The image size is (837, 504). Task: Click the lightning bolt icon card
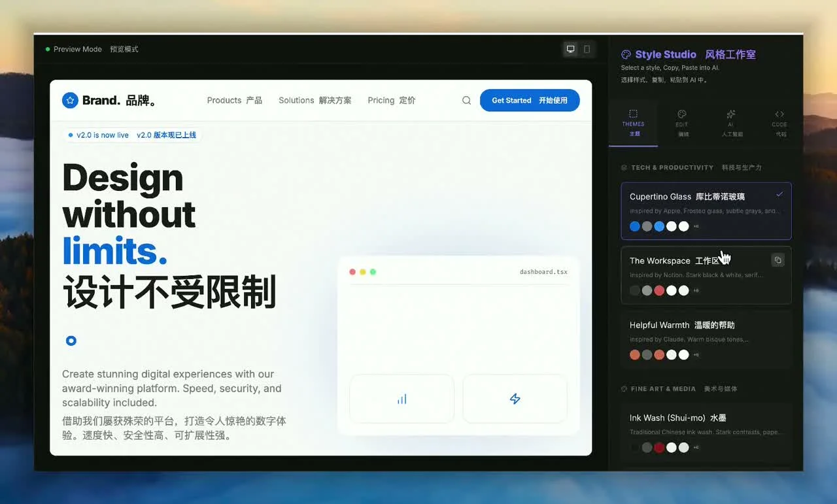[x=515, y=399]
